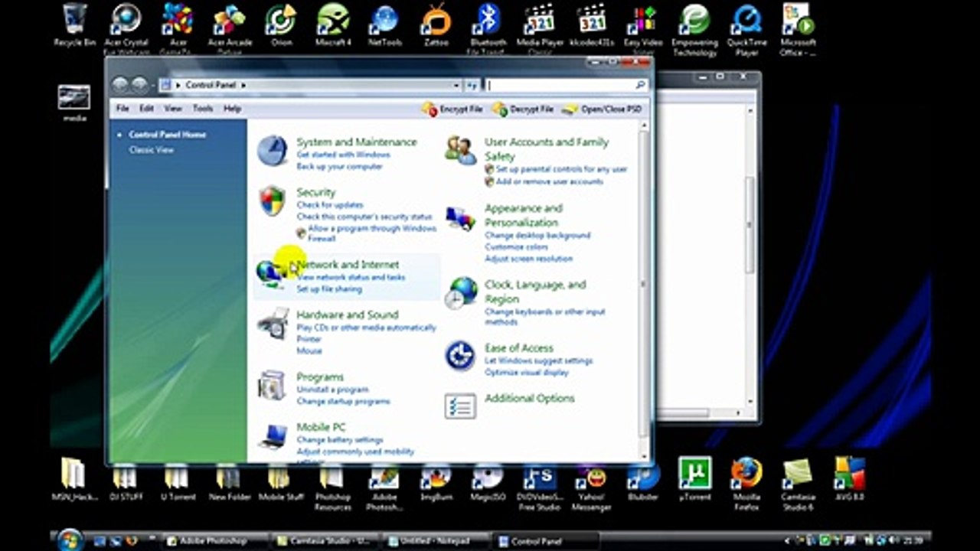The width and height of the screenshot is (980, 551).
Task: Click inside the Control Panel search box
Action: (x=560, y=86)
